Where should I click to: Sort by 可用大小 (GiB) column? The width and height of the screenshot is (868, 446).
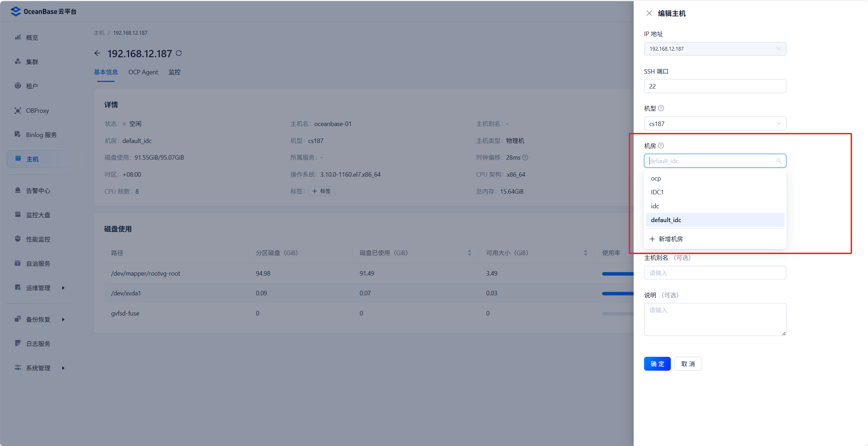(585, 253)
